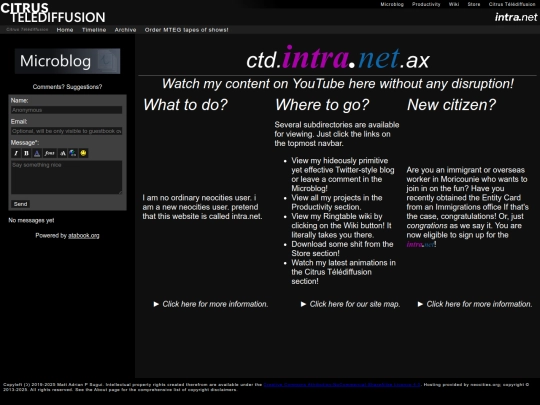The width and height of the screenshot is (540, 405).
Task: Focus the Name input field
Action: [66, 110]
